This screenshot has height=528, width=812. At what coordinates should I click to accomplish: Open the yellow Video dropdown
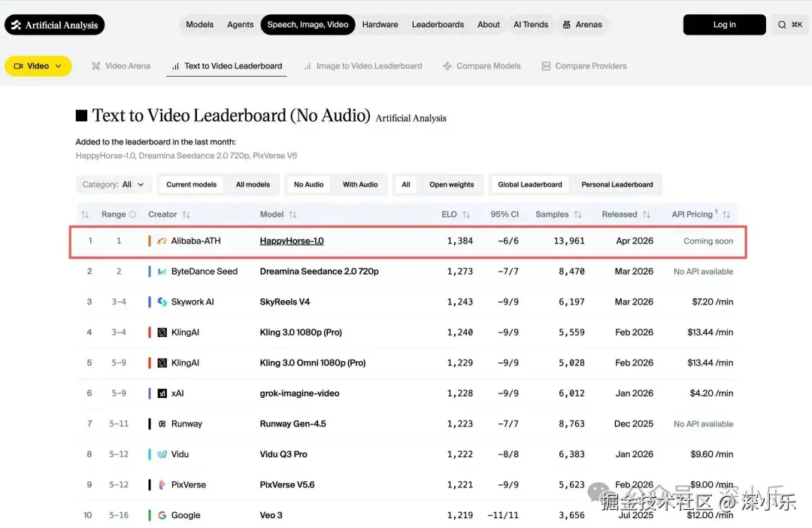pyautogui.click(x=38, y=66)
